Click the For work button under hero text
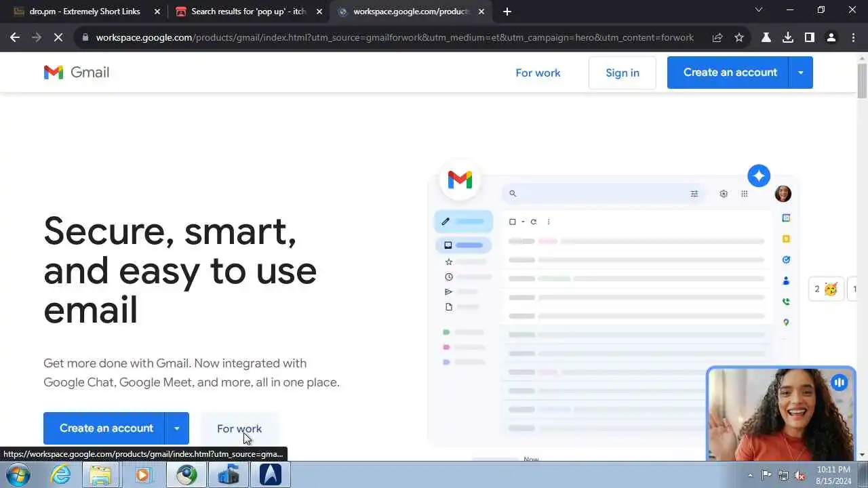Image resolution: width=868 pixels, height=488 pixels. click(239, 428)
